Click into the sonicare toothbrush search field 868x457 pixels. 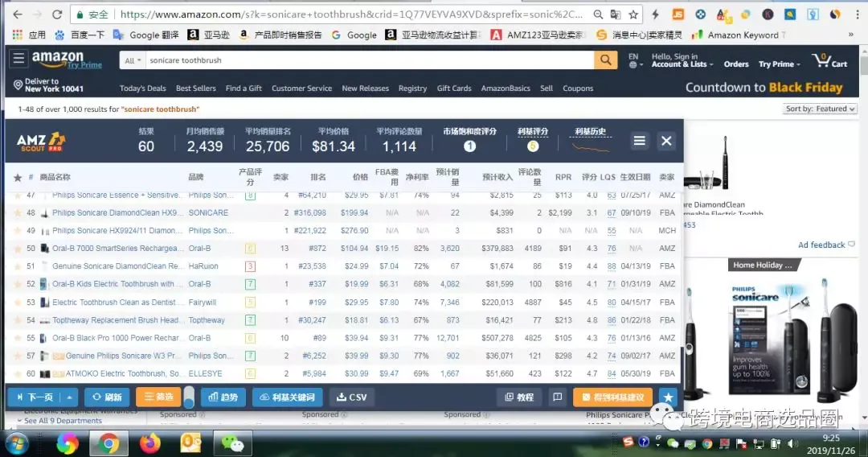[x=370, y=60]
